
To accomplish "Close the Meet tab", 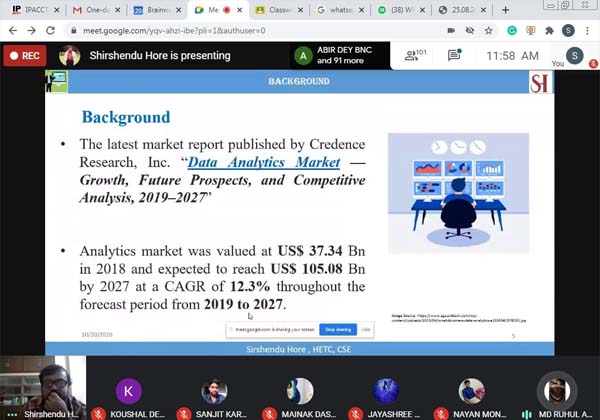I will (x=240, y=10).
